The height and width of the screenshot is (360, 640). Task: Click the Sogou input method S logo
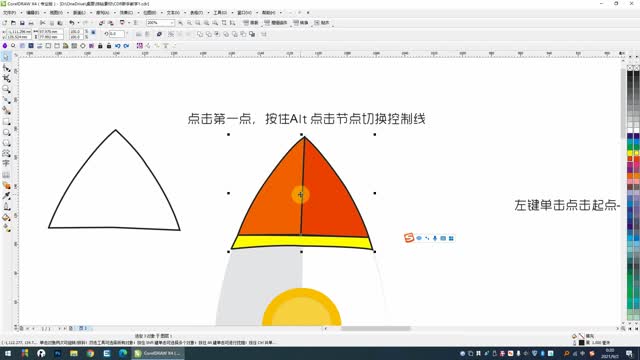(x=409, y=238)
